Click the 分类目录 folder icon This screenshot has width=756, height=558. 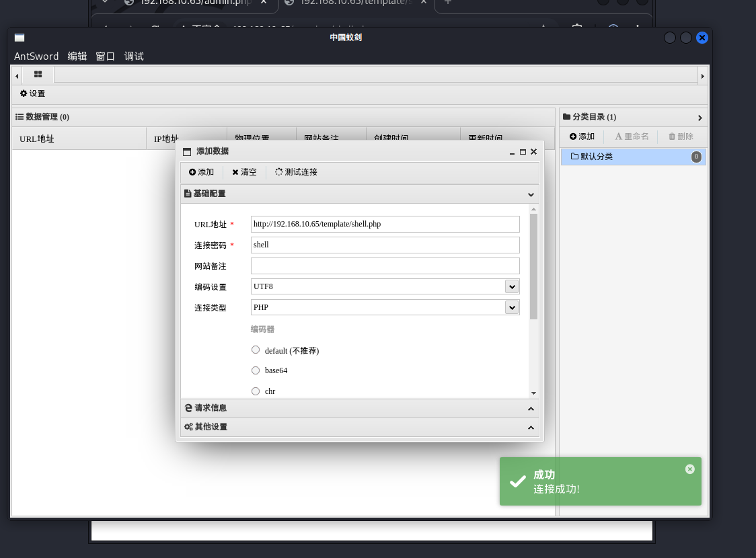coord(566,116)
